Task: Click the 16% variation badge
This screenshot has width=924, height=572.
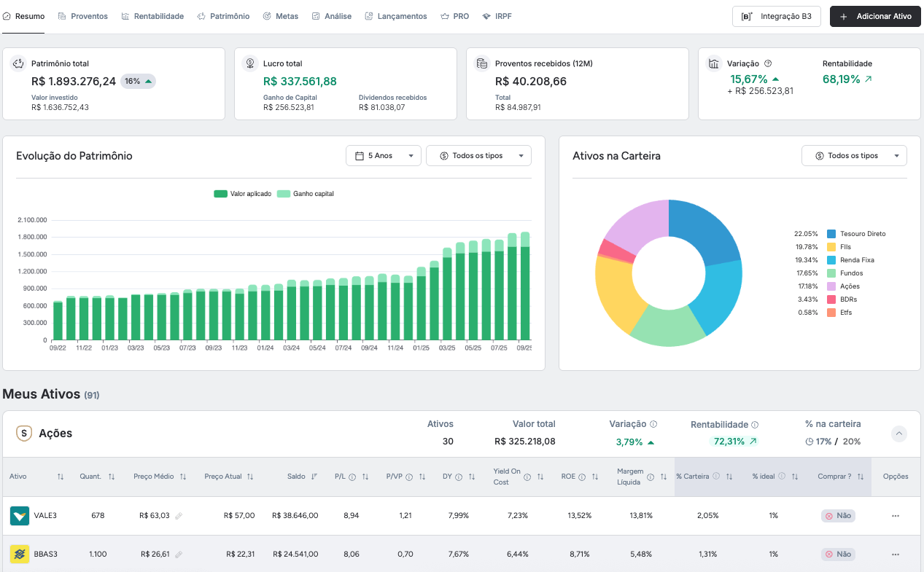Action: (x=138, y=81)
